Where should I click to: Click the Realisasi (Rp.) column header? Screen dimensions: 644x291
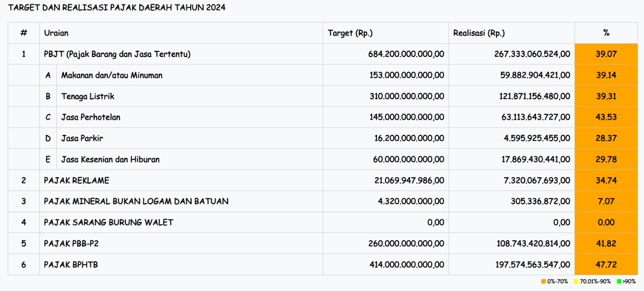pos(479,33)
